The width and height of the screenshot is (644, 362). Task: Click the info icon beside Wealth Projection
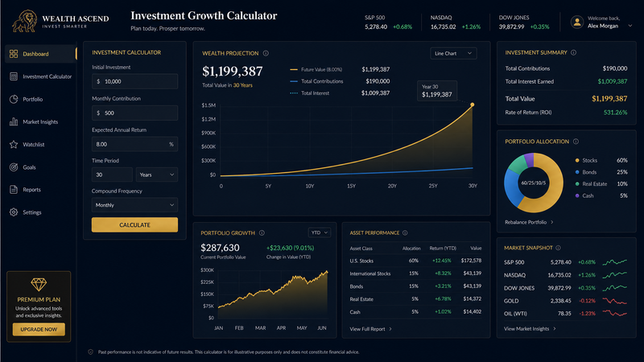266,53
